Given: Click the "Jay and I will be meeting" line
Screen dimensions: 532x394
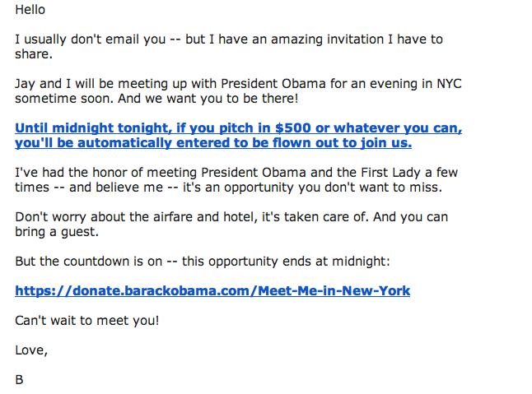Looking at the screenshot, I should (x=238, y=84).
